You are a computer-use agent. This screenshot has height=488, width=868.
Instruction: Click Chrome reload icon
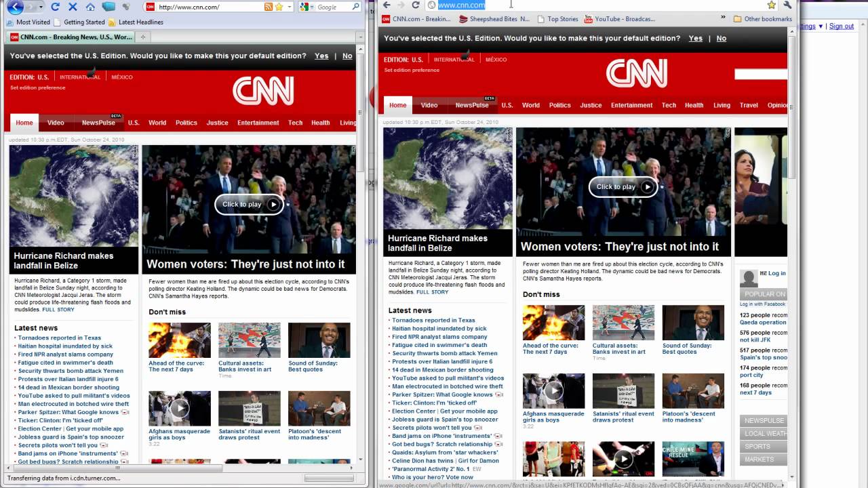tap(416, 5)
